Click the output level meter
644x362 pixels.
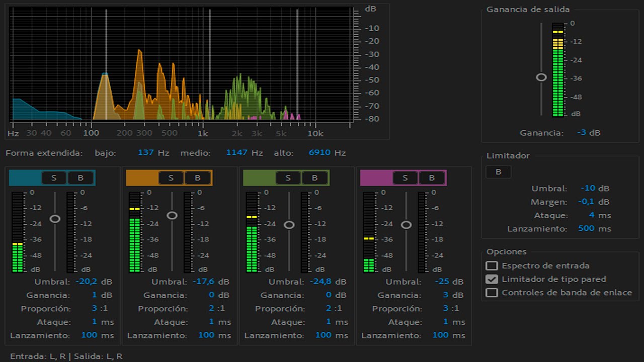(x=558, y=69)
